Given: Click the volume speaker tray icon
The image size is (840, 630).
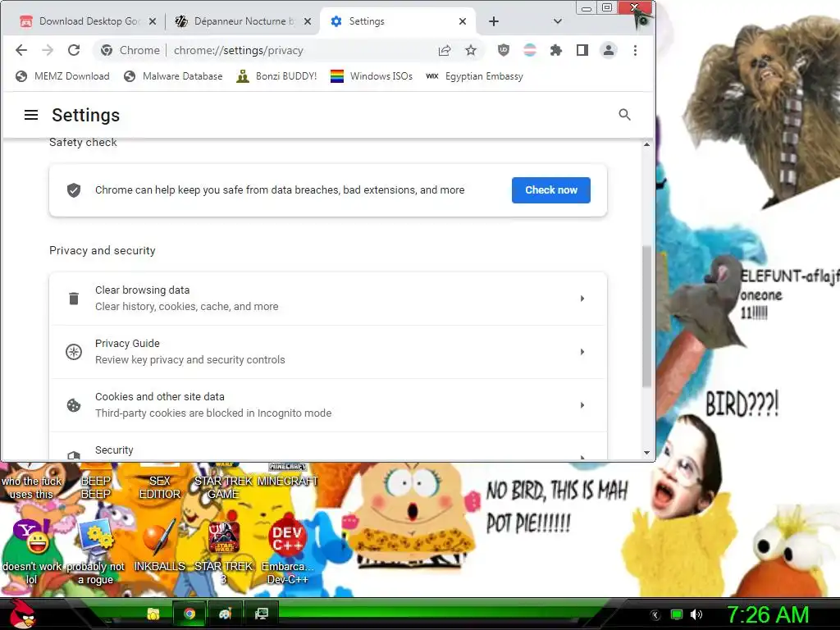Looking at the screenshot, I should tap(696, 614).
